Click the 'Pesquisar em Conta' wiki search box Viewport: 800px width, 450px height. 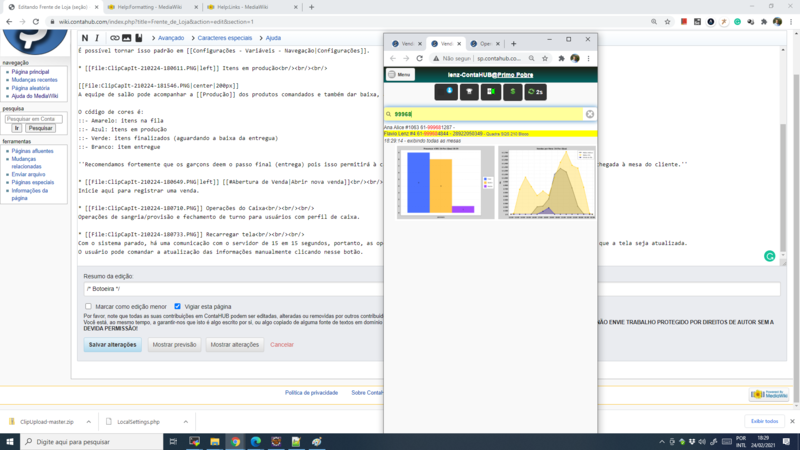34,119
